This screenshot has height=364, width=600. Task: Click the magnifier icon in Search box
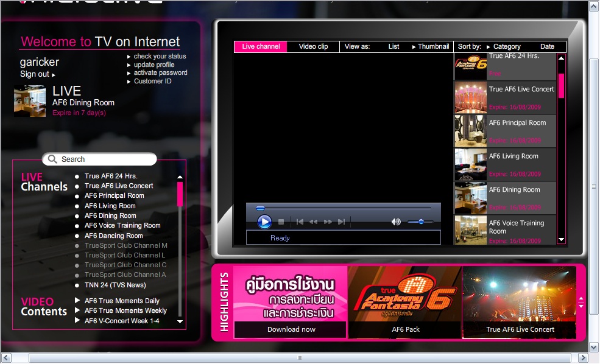point(52,159)
